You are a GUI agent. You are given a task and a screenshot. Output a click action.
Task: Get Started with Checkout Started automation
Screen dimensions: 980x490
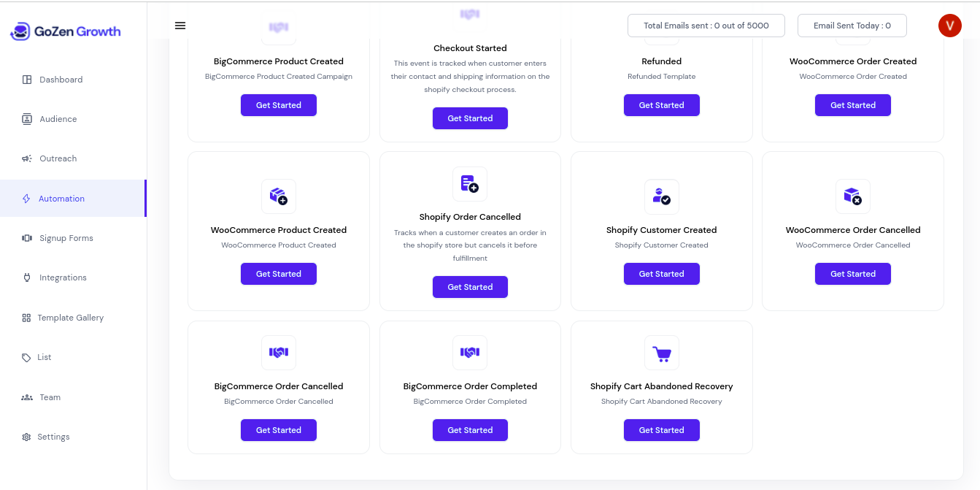[x=470, y=118]
